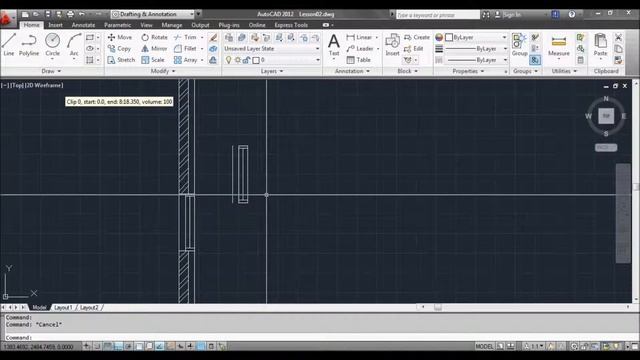Choose the Array command

(x=185, y=60)
